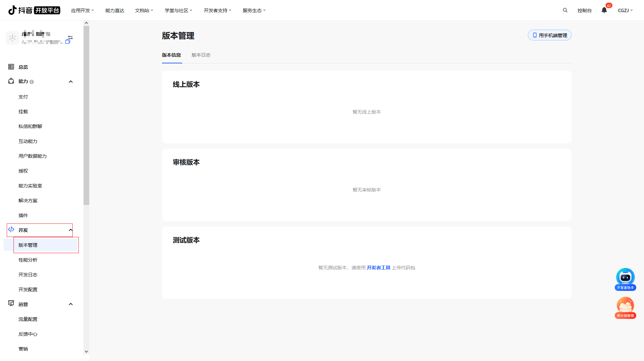Go to 控制台 from the top bar
This screenshot has height=361, width=644.
(584, 10)
